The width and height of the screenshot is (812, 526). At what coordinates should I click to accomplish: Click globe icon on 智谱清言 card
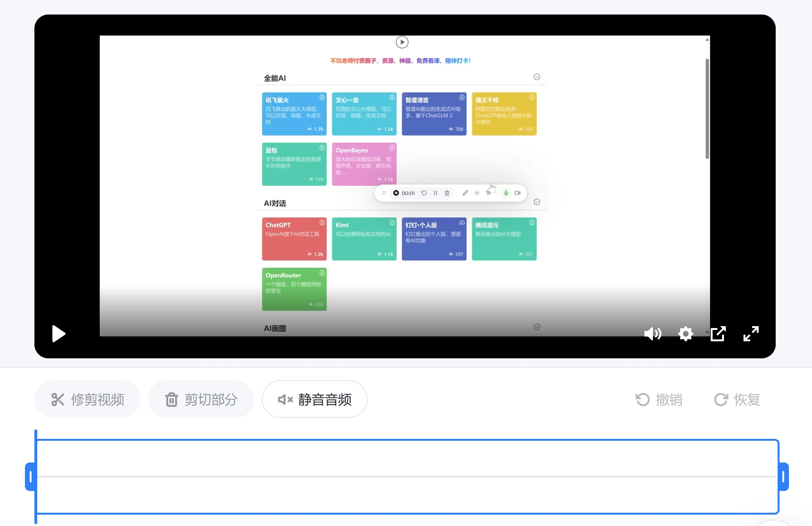pyautogui.click(x=462, y=98)
